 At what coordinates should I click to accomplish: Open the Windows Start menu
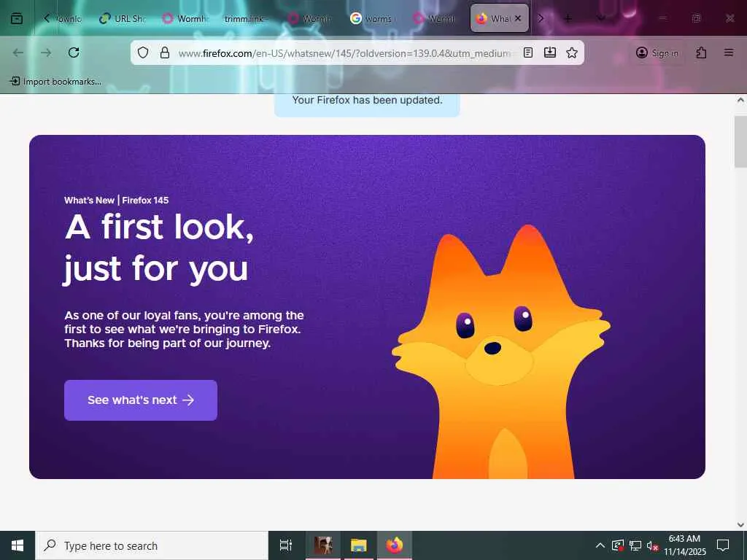[x=18, y=545]
